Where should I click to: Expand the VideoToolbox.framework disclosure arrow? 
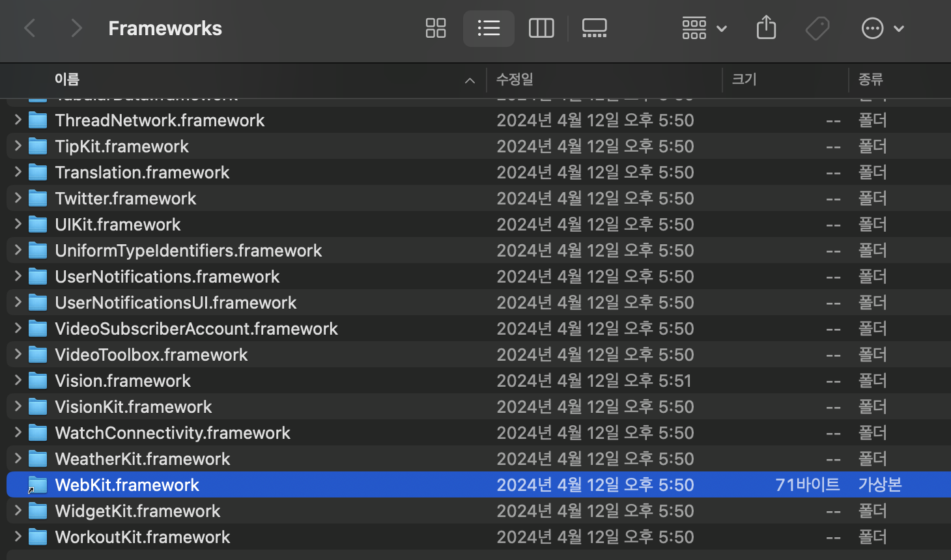coord(18,354)
